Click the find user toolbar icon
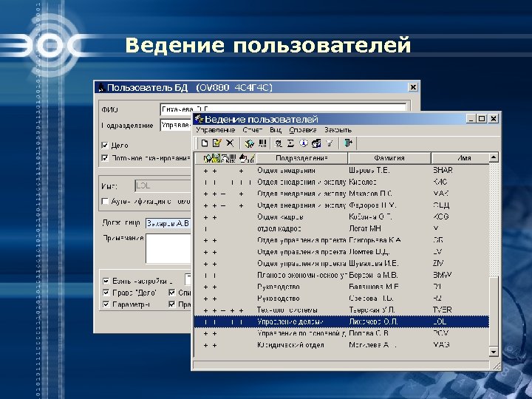532x399 pixels. tap(279, 143)
